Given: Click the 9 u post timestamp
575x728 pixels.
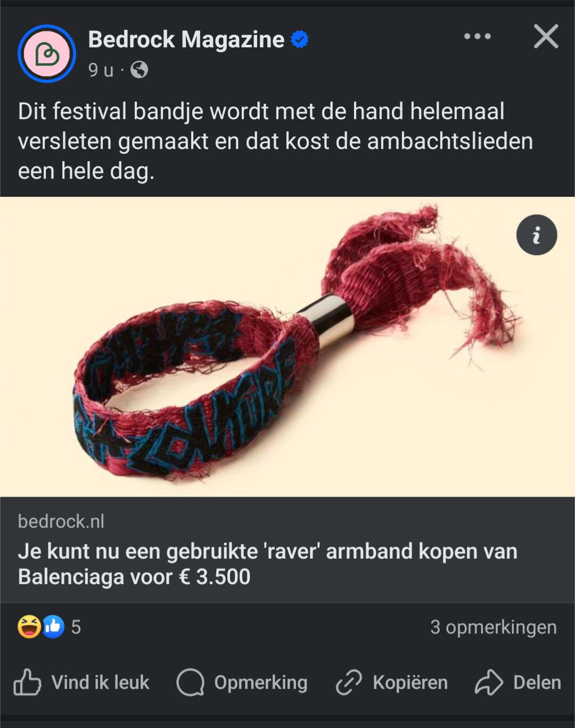Looking at the screenshot, I should pyautogui.click(x=101, y=70).
